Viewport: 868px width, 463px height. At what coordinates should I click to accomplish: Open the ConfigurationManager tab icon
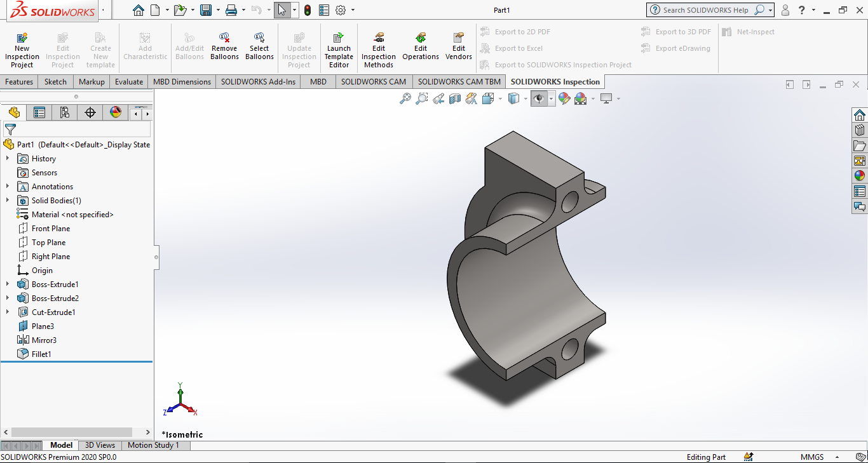(64, 112)
